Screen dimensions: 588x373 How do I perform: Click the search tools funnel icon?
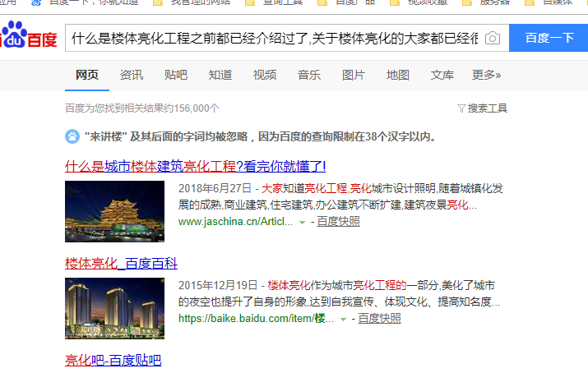click(461, 108)
